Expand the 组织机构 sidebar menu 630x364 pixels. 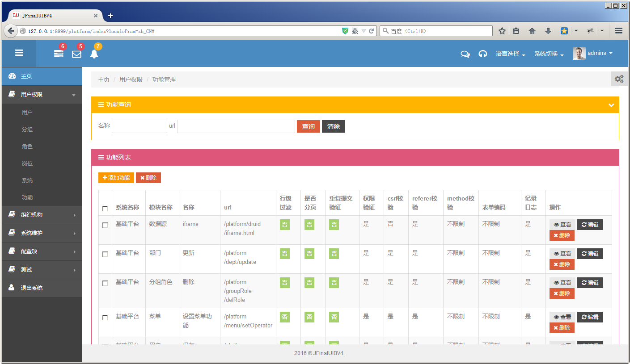click(42, 215)
